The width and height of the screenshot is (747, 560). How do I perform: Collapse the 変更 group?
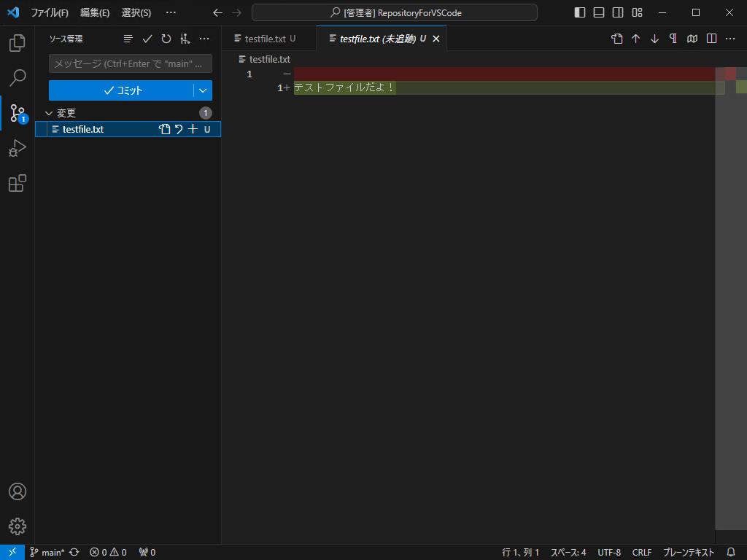49,113
